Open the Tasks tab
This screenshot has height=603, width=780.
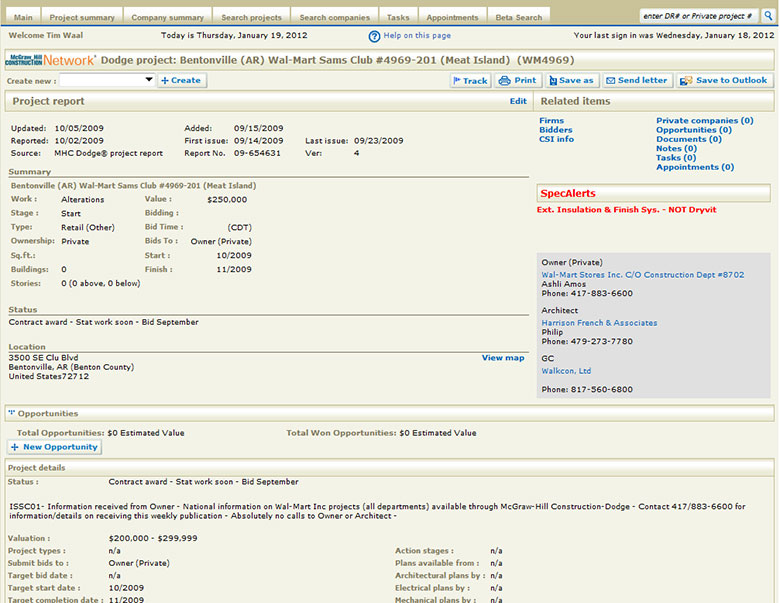[x=398, y=17]
